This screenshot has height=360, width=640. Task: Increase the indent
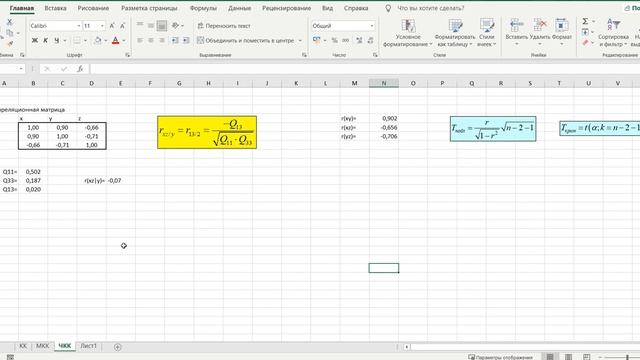(186, 40)
